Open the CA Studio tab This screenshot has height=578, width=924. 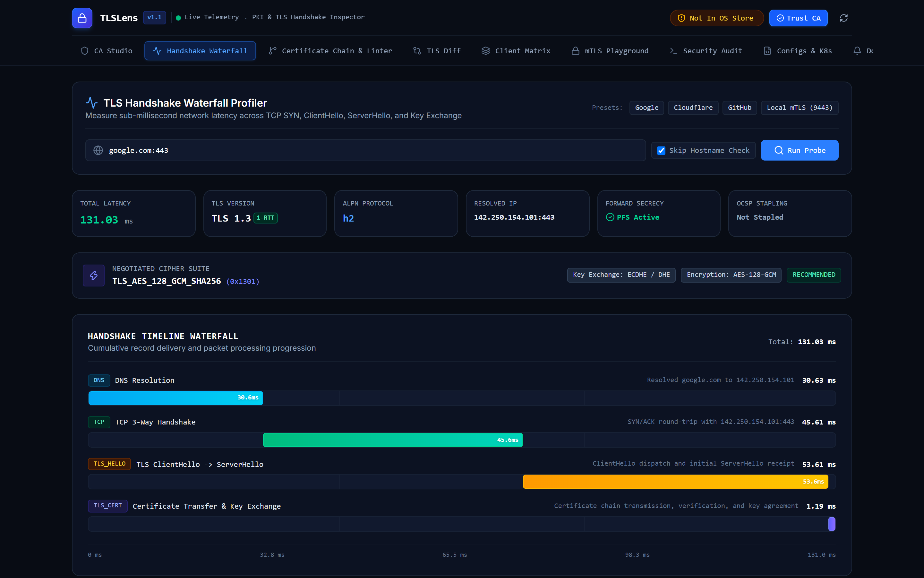coord(107,51)
